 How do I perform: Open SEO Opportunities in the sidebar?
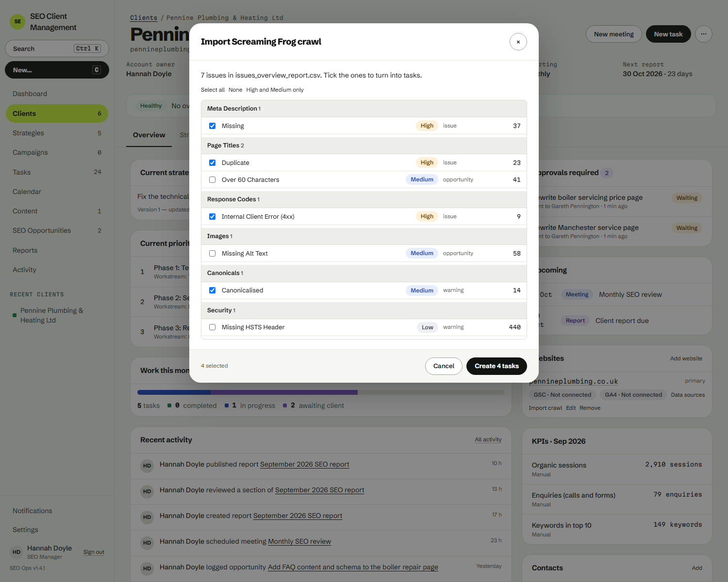pos(57,230)
